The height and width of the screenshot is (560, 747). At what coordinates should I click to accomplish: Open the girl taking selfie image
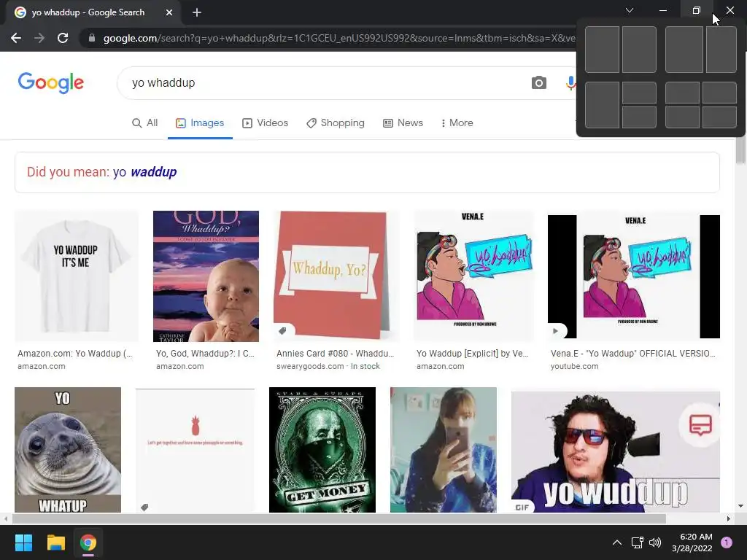(x=444, y=450)
